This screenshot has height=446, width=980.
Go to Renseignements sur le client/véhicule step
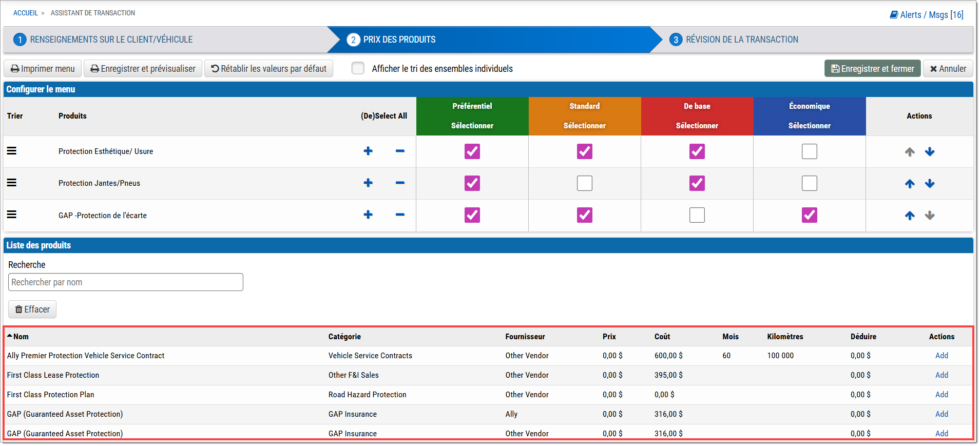pos(111,40)
